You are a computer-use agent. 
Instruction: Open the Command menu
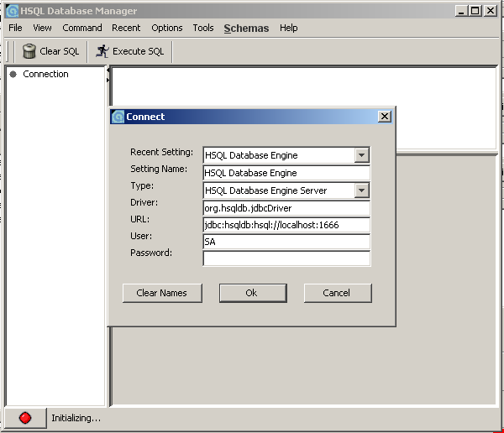tap(82, 28)
